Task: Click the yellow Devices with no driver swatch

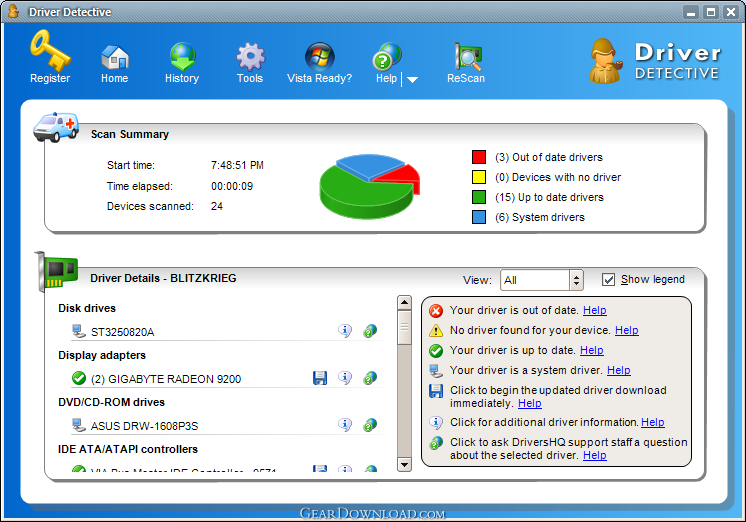Action: tap(479, 177)
